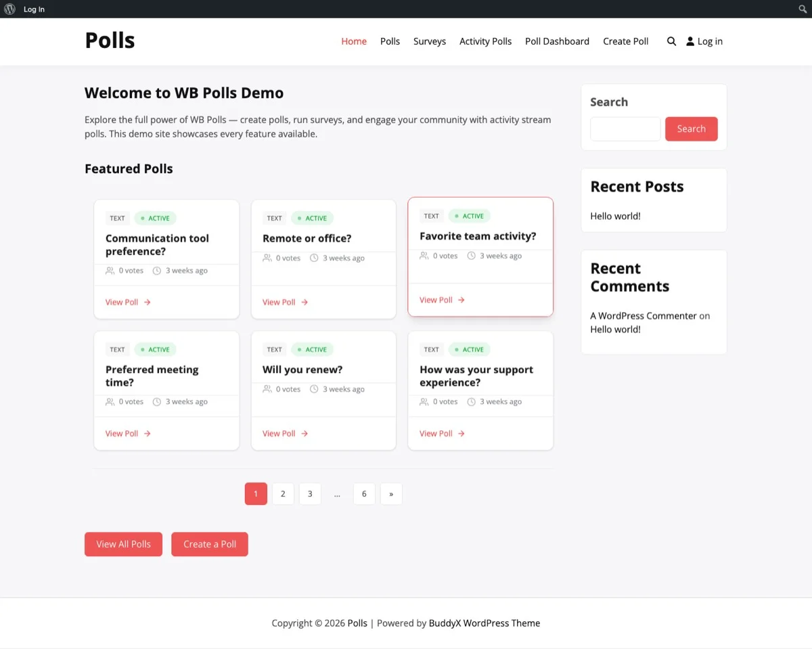Click the View Poll arrow on support experience card

click(459, 433)
